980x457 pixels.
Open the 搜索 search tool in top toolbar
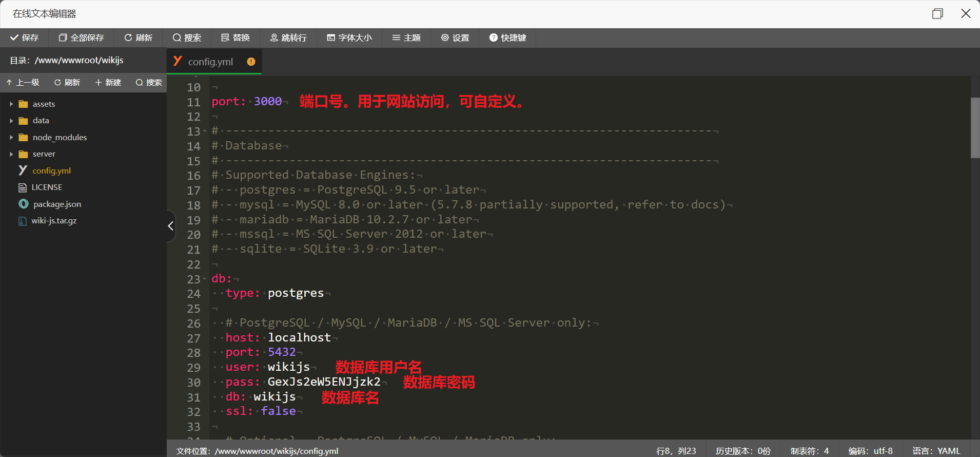(187, 37)
